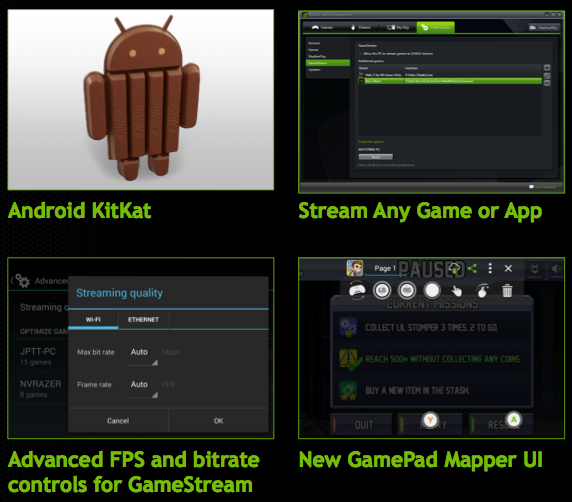Click the edit game pencil icon
Screen dimensions: 572x502
[x=547, y=76]
